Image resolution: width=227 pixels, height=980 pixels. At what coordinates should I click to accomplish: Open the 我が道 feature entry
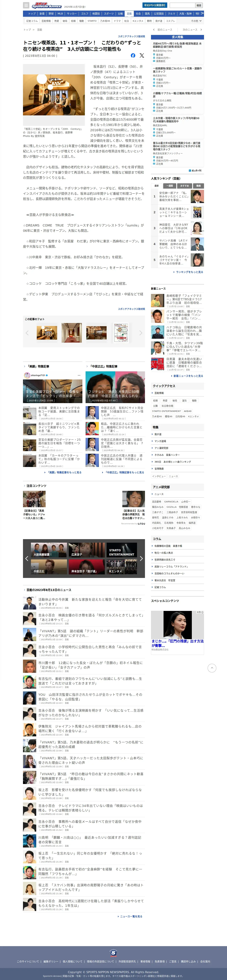[177, 434]
